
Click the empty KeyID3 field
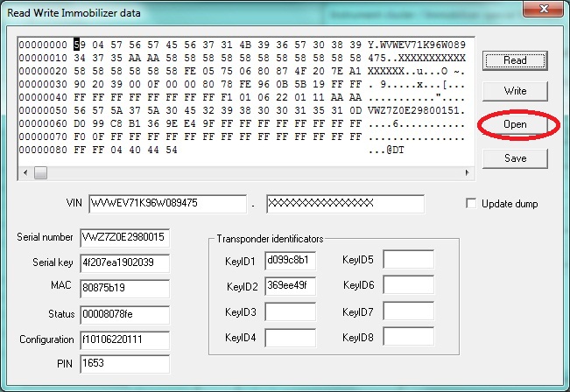290,311
